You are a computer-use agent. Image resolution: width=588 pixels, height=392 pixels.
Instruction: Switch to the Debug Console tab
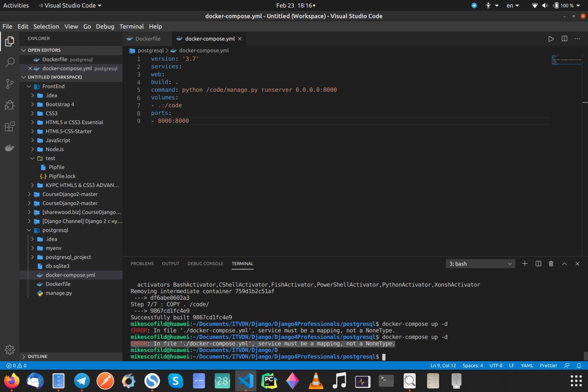point(205,263)
